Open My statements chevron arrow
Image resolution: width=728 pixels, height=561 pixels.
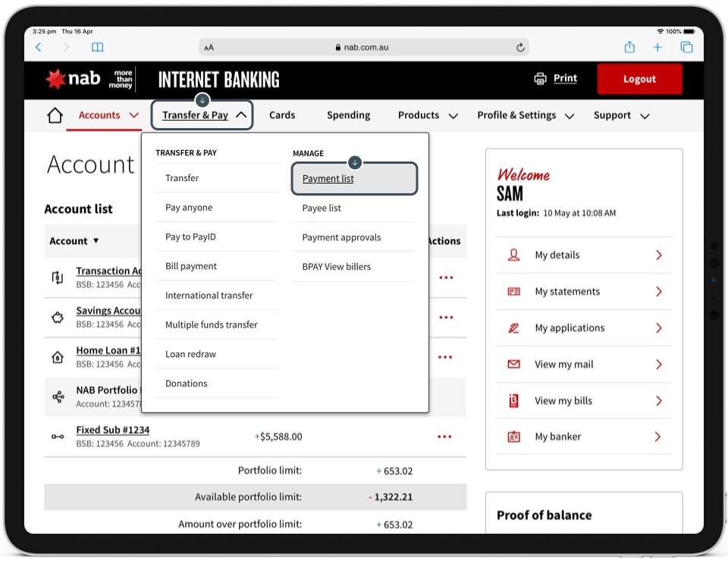tap(659, 291)
